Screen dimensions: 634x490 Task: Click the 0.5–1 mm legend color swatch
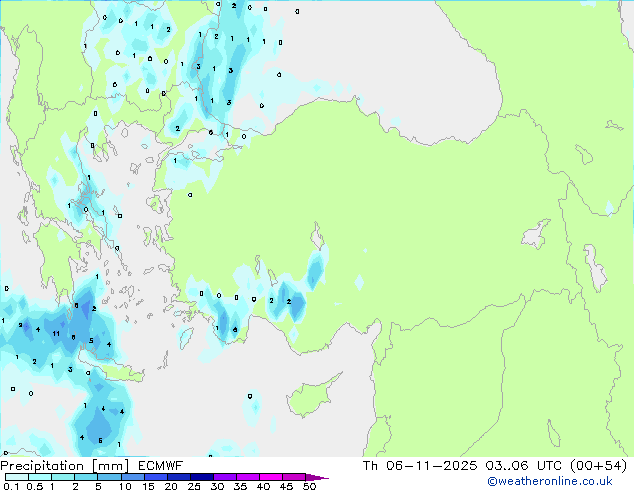tap(40, 477)
